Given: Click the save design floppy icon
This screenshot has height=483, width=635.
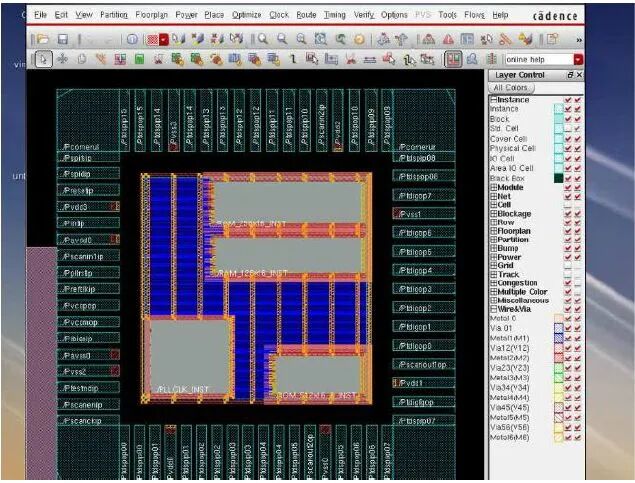Looking at the screenshot, I should [62, 39].
